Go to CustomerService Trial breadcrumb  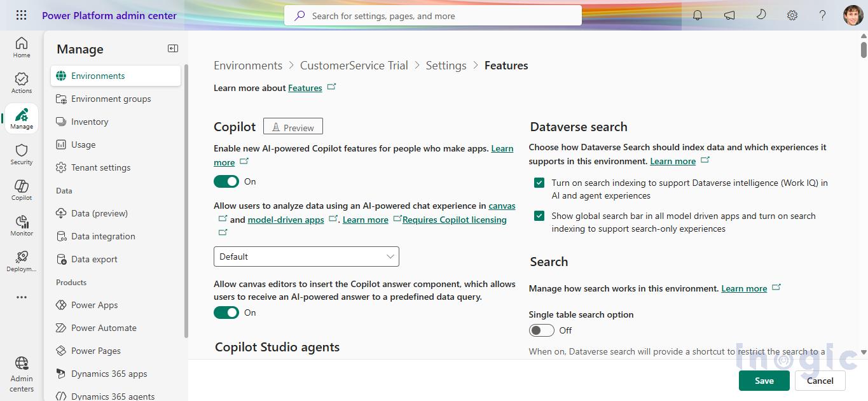click(x=354, y=66)
